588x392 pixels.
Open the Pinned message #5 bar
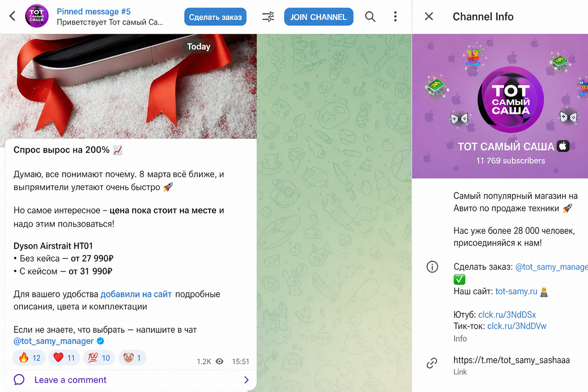[x=110, y=17]
